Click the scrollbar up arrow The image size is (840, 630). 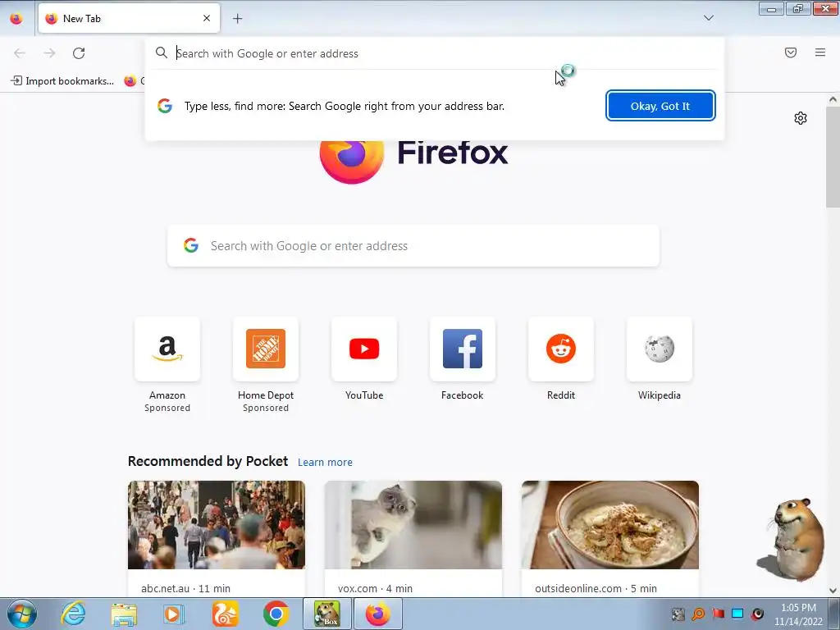pos(833,99)
